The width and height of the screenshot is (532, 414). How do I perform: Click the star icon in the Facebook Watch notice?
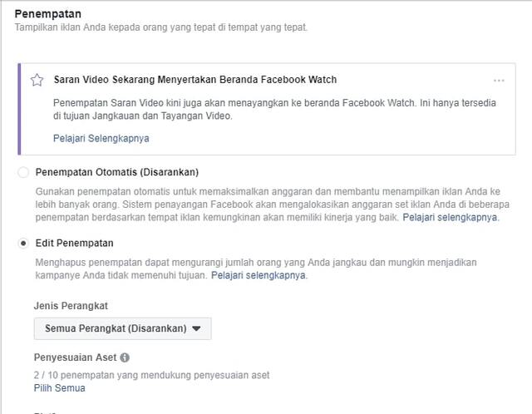click(37, 81)
